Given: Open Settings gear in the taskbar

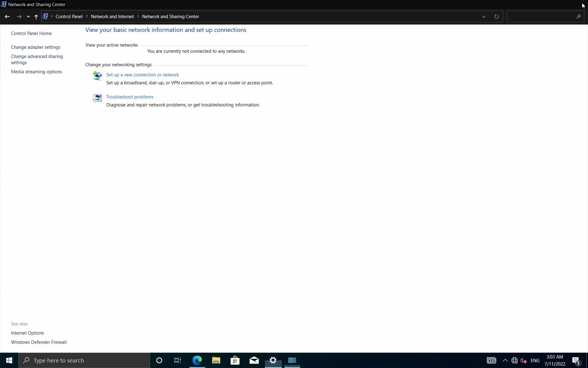Looking at the screenshot, I should click(x=273, y=360).
